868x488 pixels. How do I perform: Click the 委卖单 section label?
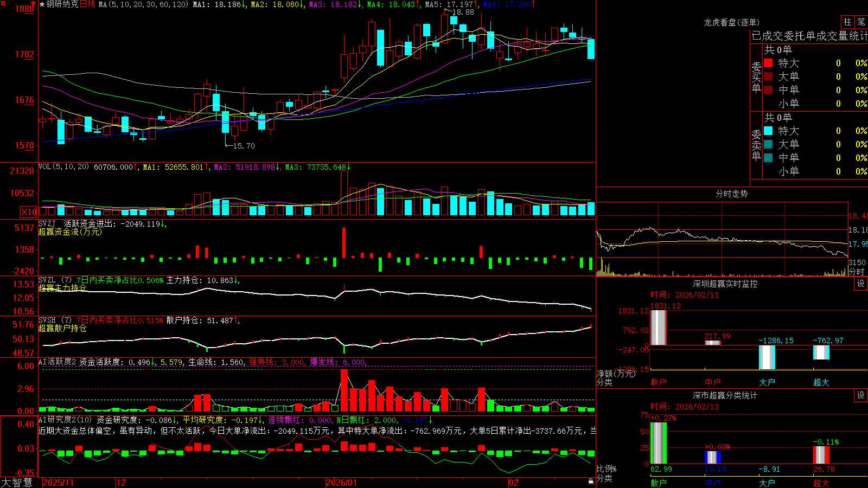click(756, 145)
